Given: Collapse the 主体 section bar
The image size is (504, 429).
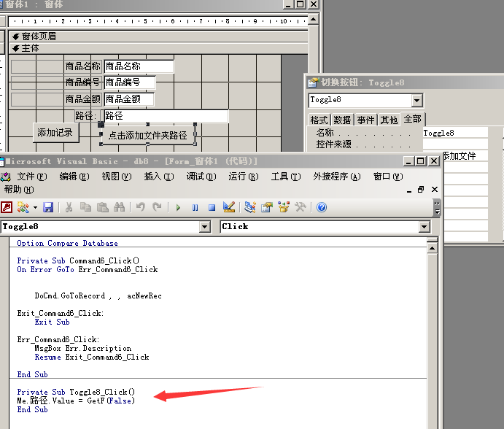Looking at the screenshot, I should click(29, 48).
